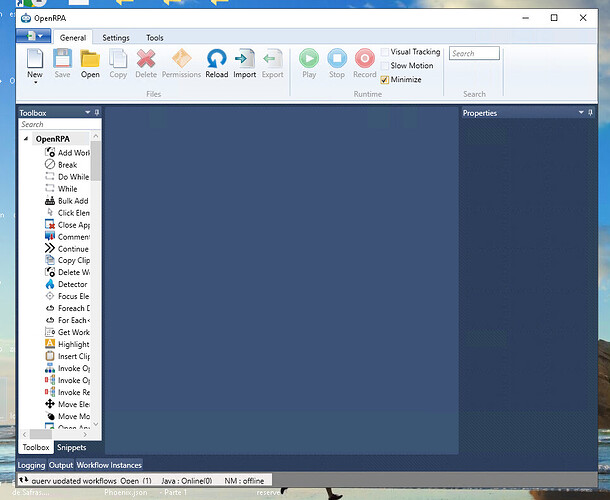Click the Toolbox scroll down arrow
The width and height of the screenshot is (610, 500).
[x=96, y=424]
